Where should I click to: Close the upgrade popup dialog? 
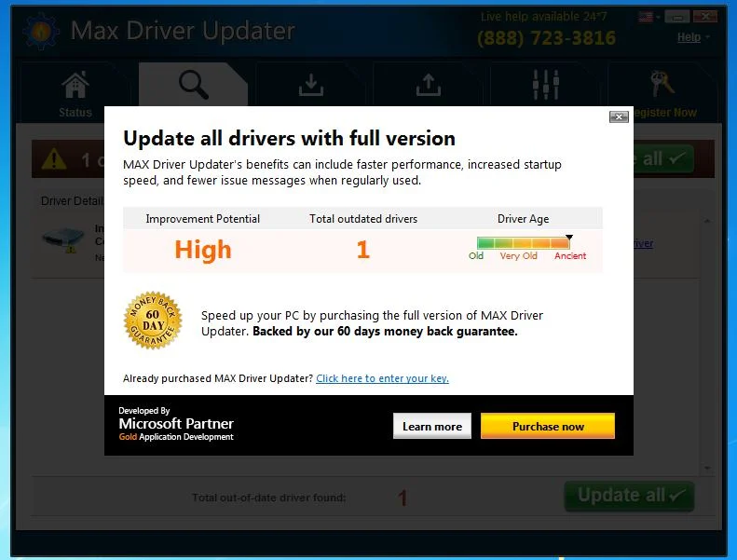click(x=619, y=116)
